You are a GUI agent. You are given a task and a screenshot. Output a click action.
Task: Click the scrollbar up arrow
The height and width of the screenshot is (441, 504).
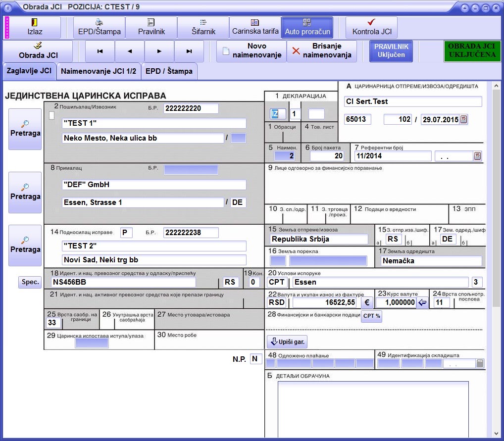(x=496, y=86)
